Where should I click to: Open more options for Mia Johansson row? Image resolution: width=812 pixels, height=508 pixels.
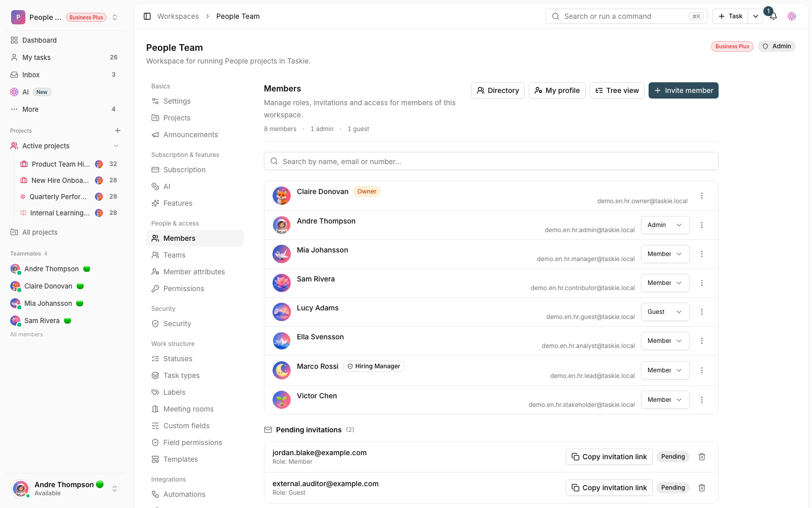coord(702,254)
